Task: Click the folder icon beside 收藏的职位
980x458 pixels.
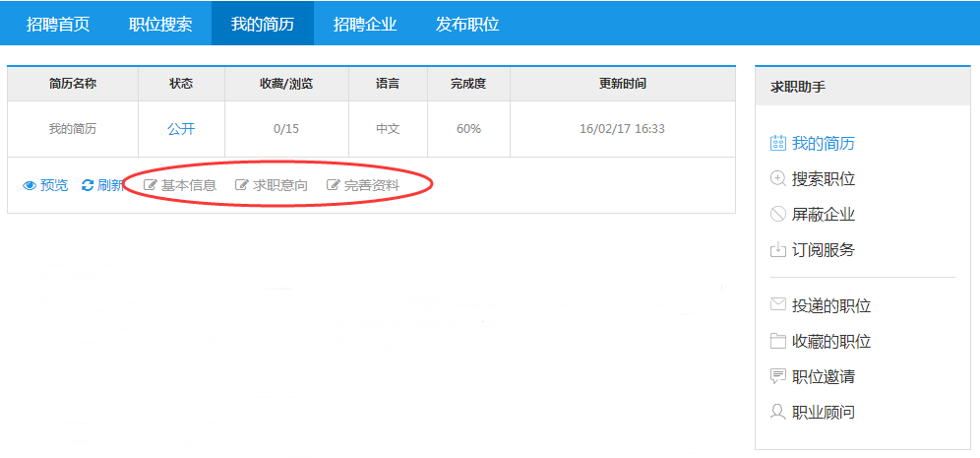Action: click(x=777, y=341)
